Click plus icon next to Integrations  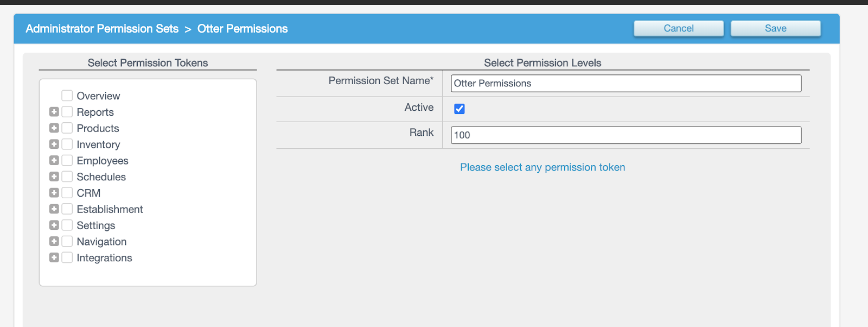[x=54, y=257]
